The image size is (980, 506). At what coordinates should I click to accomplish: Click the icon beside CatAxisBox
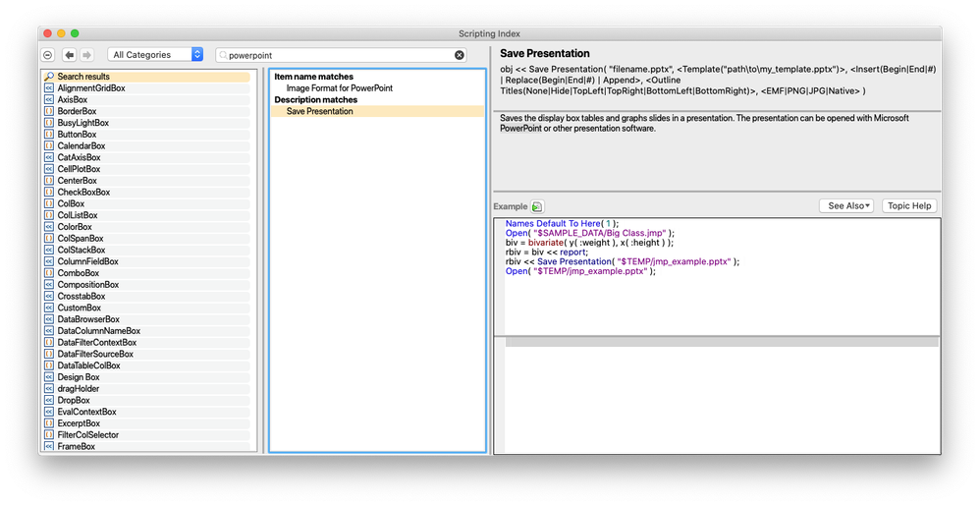[x=49, y=157]
